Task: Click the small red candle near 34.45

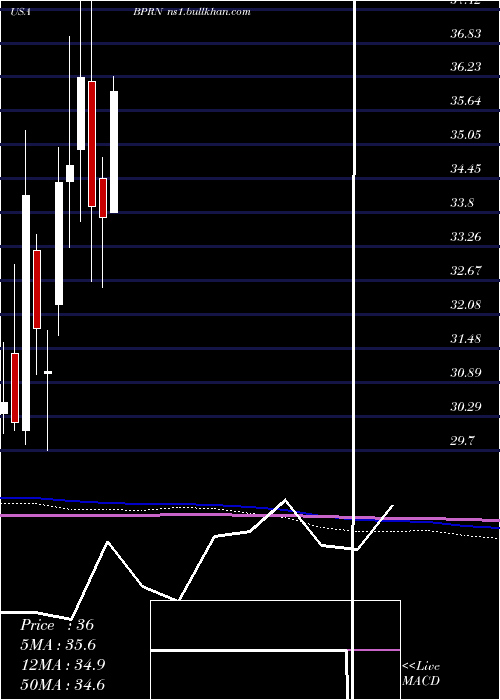Action: (x=103, y=198)
